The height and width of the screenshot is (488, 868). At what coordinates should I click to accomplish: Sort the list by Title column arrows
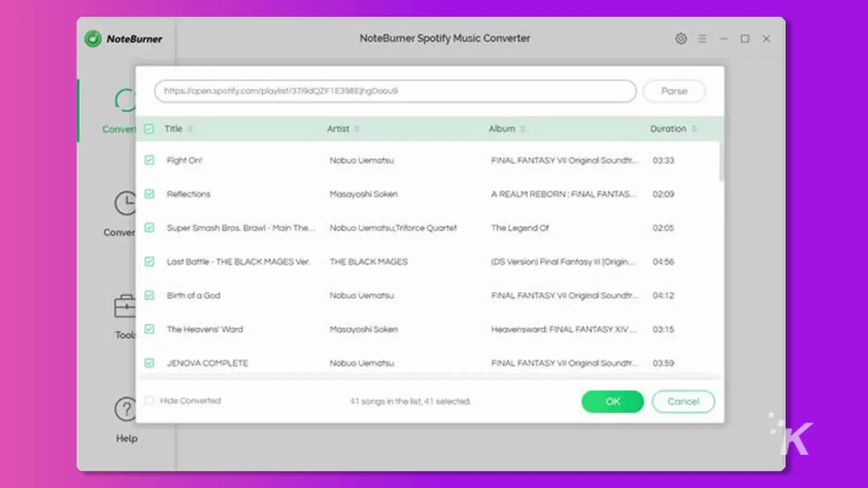coord(190,129)
